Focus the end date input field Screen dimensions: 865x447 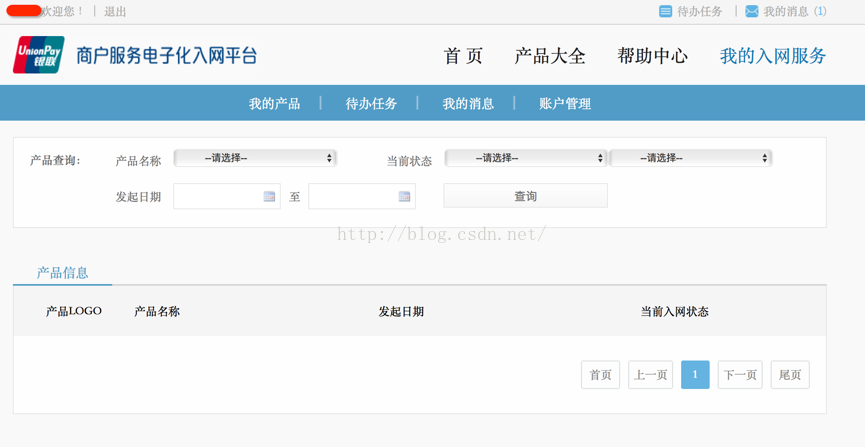pos(362,196)
